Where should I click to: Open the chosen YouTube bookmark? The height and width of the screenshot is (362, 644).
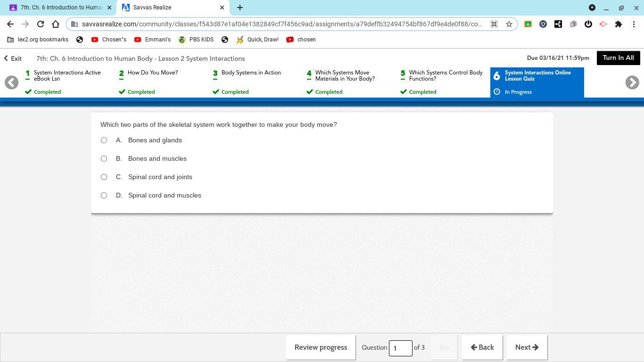click(x=301, y=40)
